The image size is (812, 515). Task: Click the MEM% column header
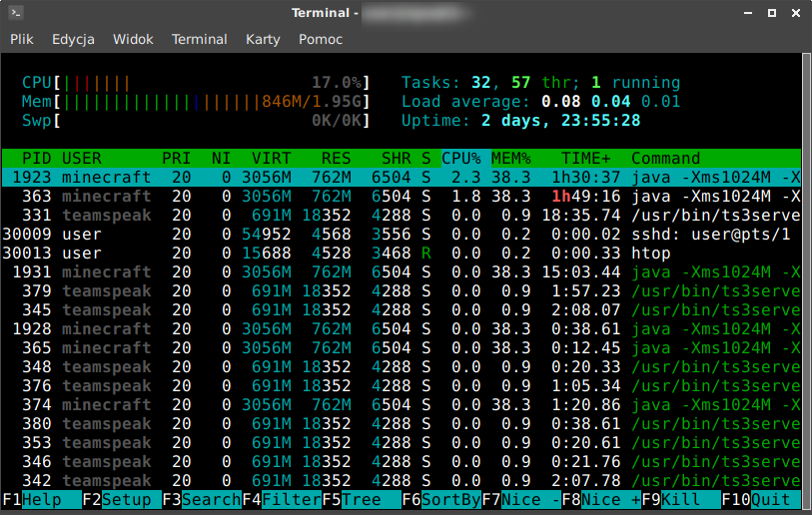(510, 158)
